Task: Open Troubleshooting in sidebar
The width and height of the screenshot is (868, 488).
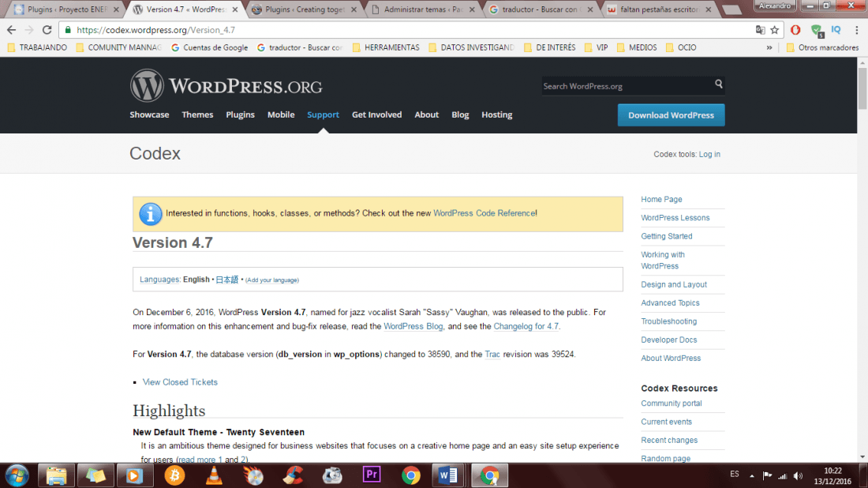Action: [668, 321]
